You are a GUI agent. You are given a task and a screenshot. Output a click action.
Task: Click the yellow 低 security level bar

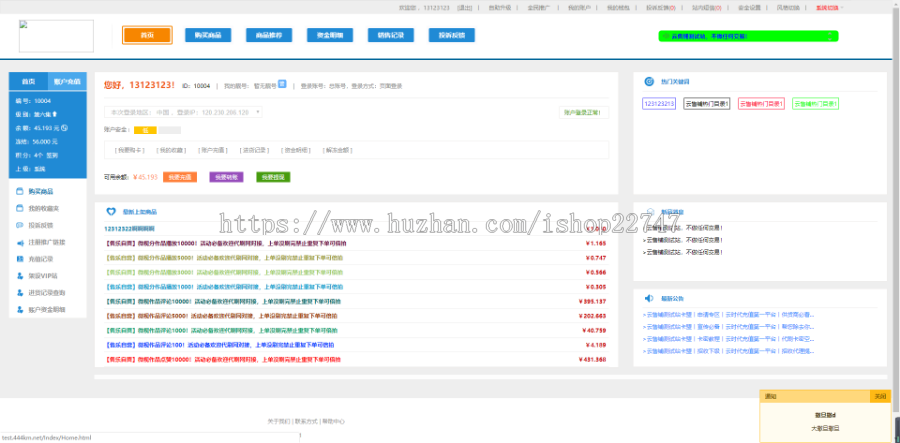[x=145, y=130]
